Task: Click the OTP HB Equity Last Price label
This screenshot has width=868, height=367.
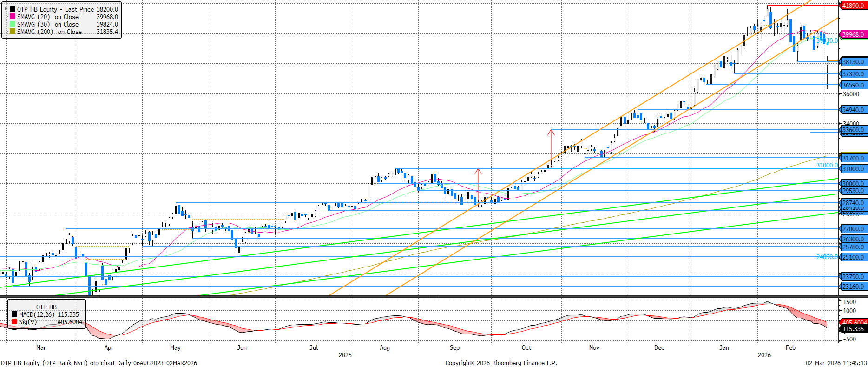Action: [x=67, y=9]
